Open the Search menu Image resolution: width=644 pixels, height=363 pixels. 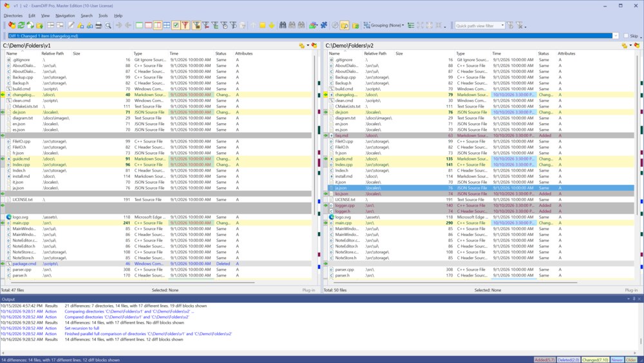pyautogui.click(x=87, y=15)
